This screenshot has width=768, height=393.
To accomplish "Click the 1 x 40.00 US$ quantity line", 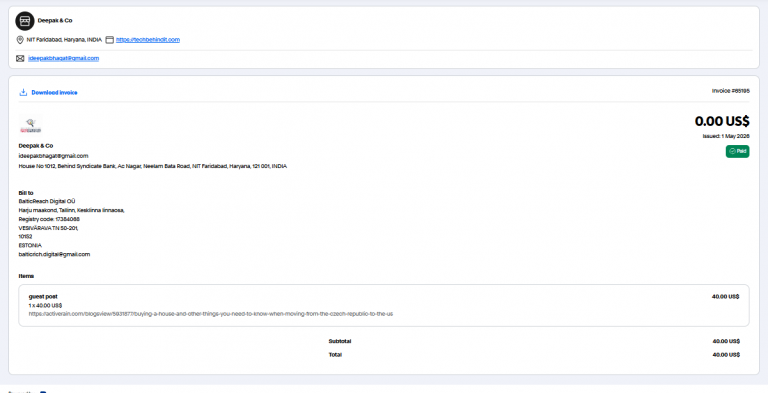I will (45, 305).
